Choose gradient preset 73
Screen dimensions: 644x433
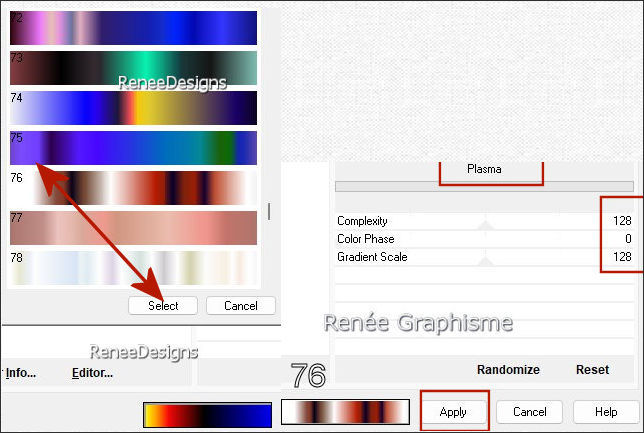133,67
